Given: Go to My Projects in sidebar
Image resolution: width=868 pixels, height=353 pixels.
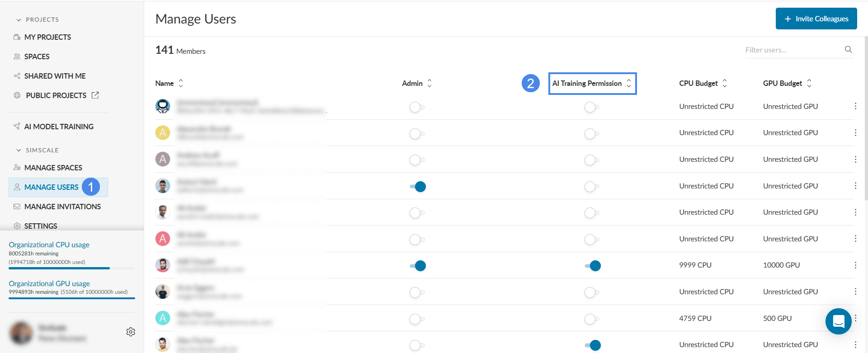Looking at the screenshot, I should [x=47, y=37].
